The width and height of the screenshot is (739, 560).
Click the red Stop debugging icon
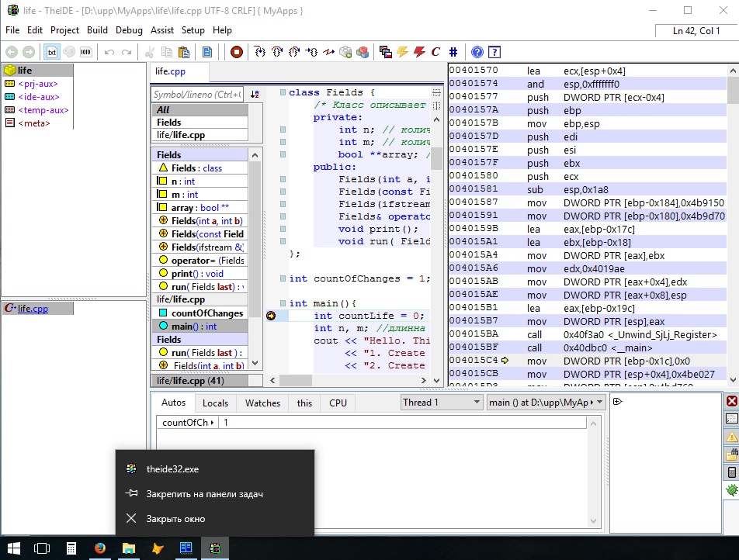[237, 52]
